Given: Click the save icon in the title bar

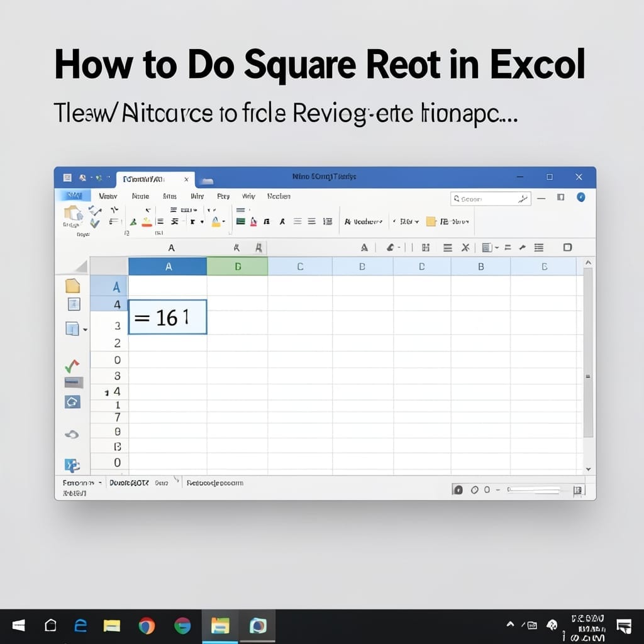Looking at the screenshot, I should [x=67, y=177].
